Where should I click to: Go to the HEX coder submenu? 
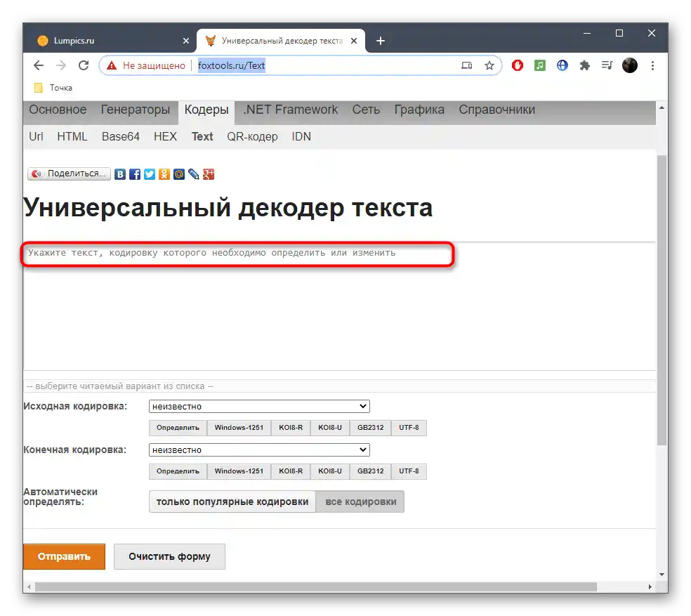(x=165, y=137)
